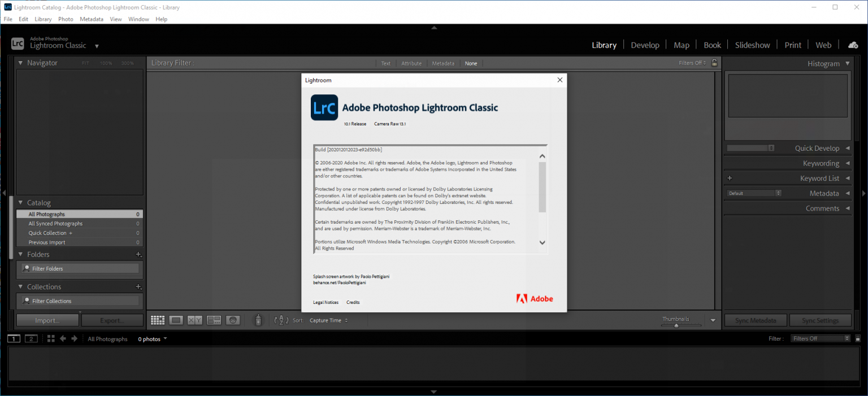Open Credits link in dialog

353,302
